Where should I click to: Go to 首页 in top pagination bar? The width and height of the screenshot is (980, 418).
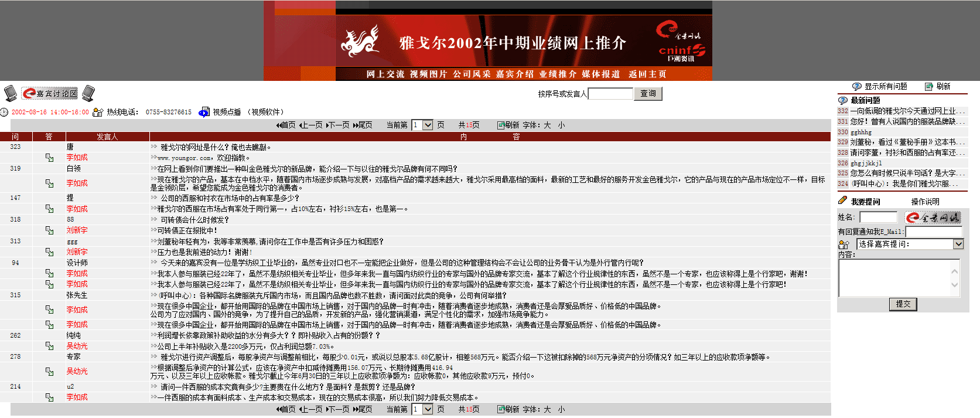coord(286,125)
